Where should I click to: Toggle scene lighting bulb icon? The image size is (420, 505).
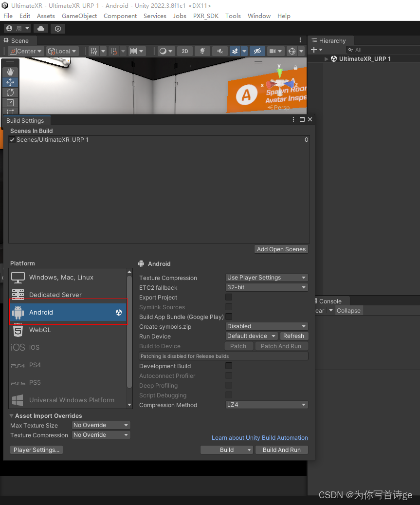202,51
